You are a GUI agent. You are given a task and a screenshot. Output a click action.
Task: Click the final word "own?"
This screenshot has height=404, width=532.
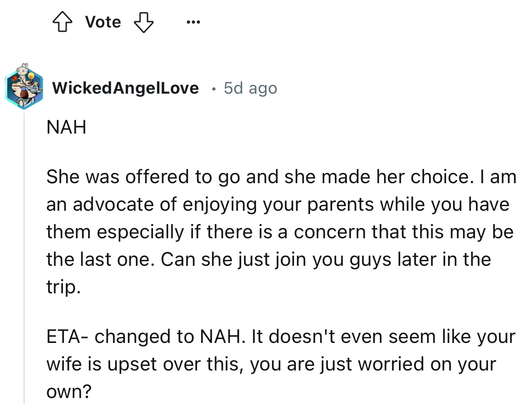[69, 392]
